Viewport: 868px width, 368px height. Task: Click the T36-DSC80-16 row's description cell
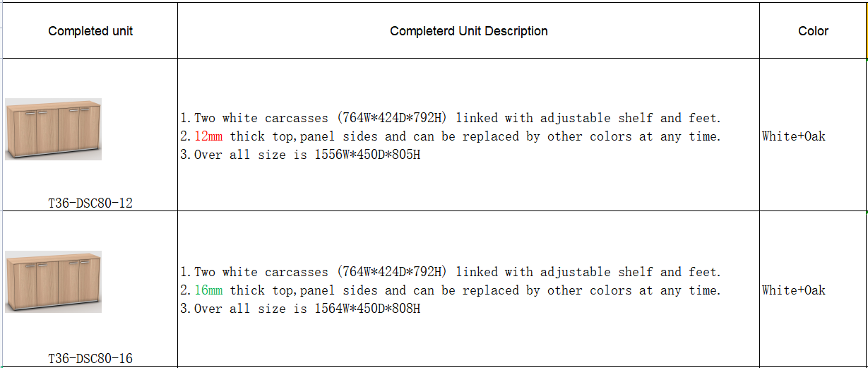468,289
